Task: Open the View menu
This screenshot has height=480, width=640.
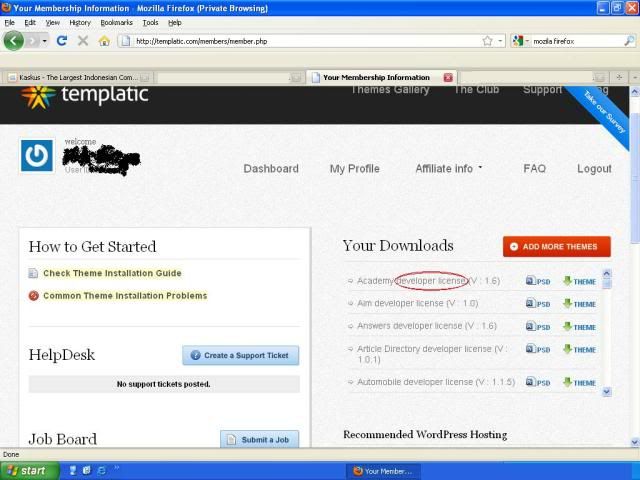Action: (x=52, y=23)
